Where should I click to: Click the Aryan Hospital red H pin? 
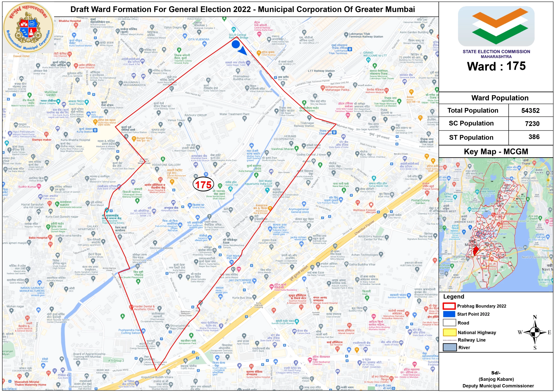160,180
